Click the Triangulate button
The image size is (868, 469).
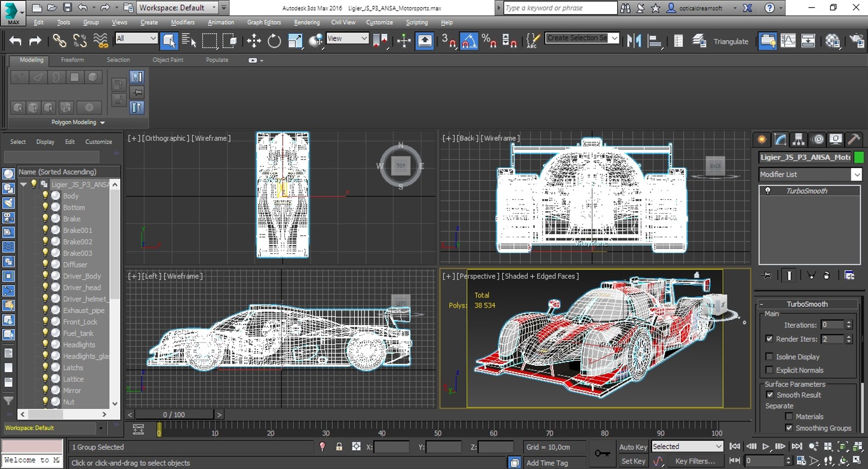731,41
